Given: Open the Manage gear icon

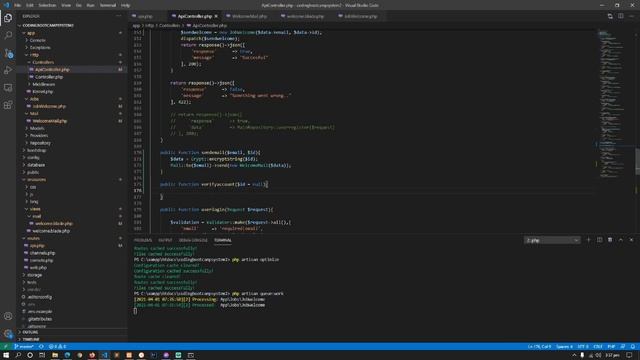Looking at the screenshot, I should [x=8, y=334].
